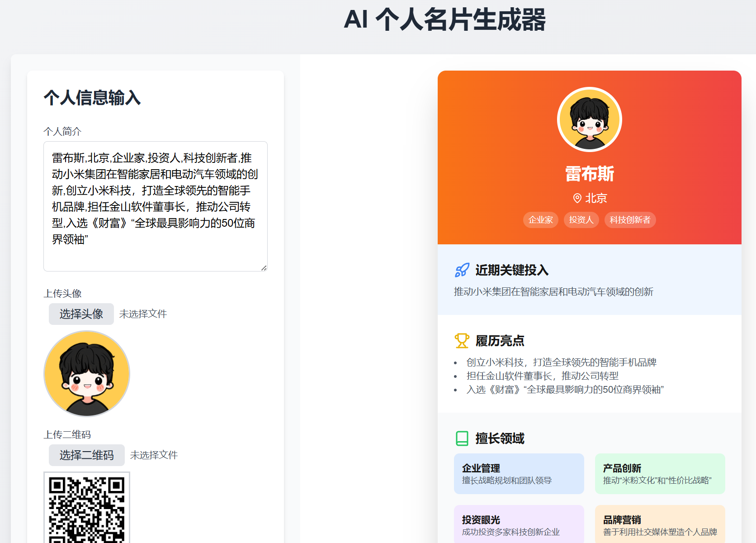The image size is (756, 543).
Task: Click the 近期关键投入 heading
Action: [x=512, y=270]
